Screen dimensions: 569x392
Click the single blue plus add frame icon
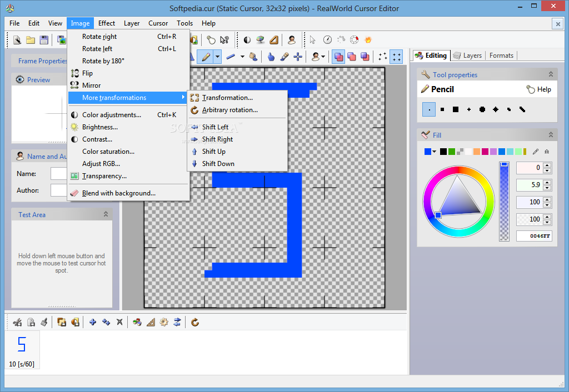point(93,322)
